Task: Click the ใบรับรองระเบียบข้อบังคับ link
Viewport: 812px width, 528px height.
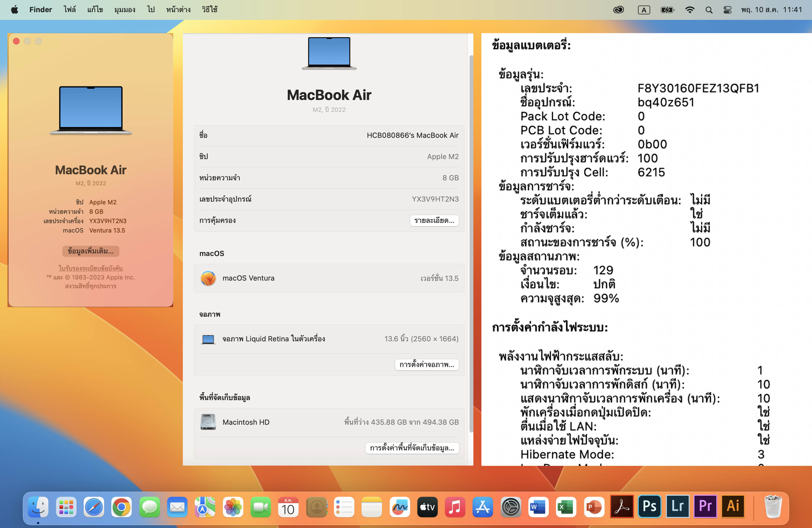Action: pyautogui.click(x=90, y=268)
